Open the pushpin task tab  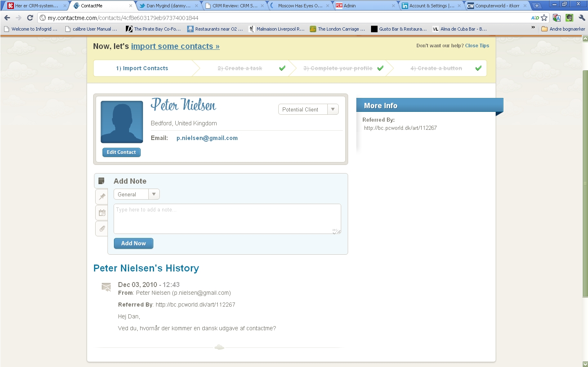click(x=102, y=197)
